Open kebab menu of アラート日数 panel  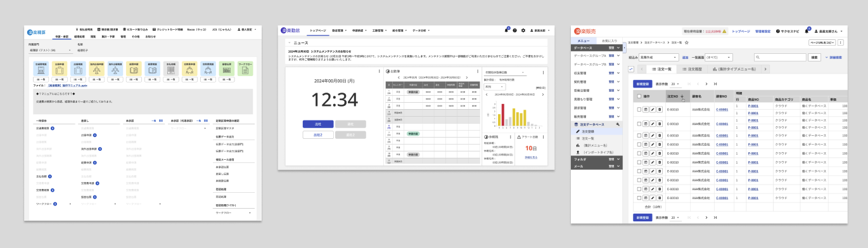pyautogui.click(x=543, y=137)
